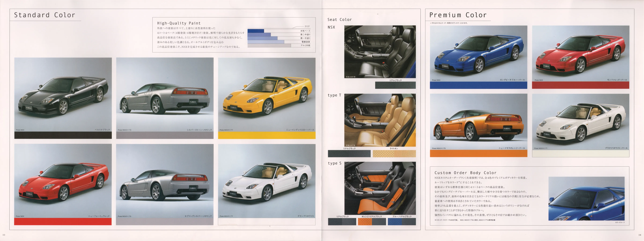The image size is (644, 241).
Task: Select the 水性ベース paint layer label
Action: pos(305,31)
